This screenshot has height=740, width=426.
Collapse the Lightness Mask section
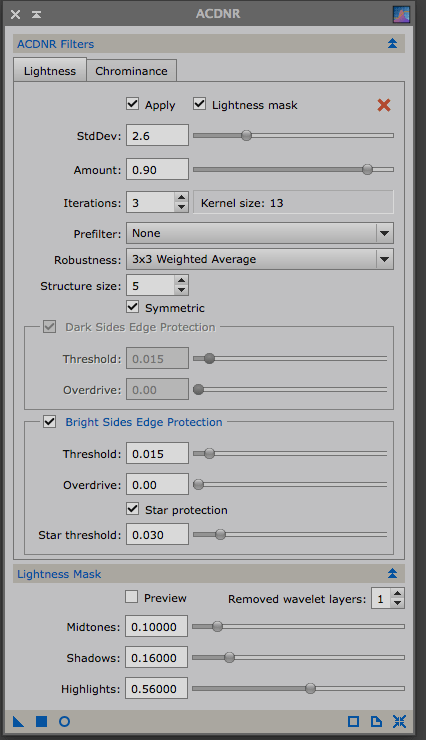point(392,573)
